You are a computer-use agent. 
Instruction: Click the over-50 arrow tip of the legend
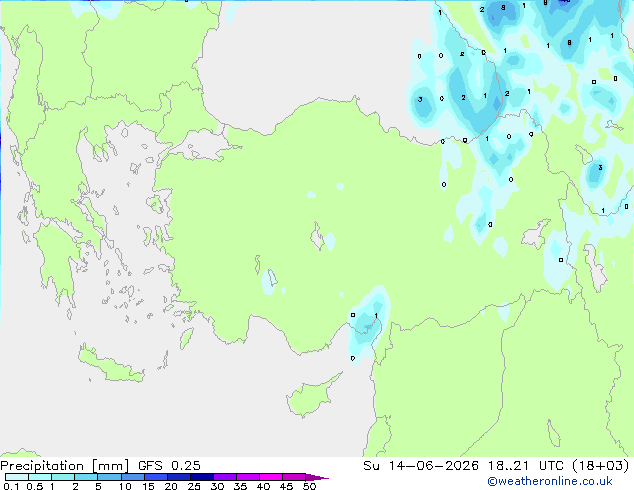(317, 477)
